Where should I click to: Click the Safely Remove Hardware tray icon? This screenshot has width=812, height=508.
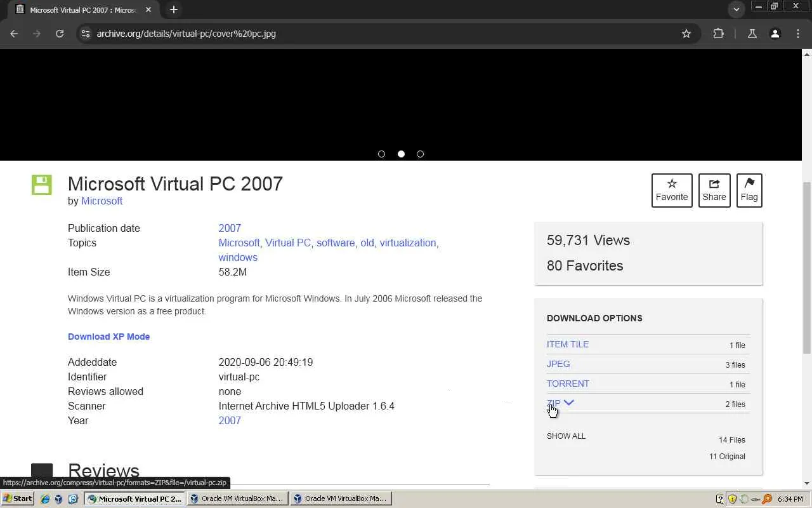756,499
